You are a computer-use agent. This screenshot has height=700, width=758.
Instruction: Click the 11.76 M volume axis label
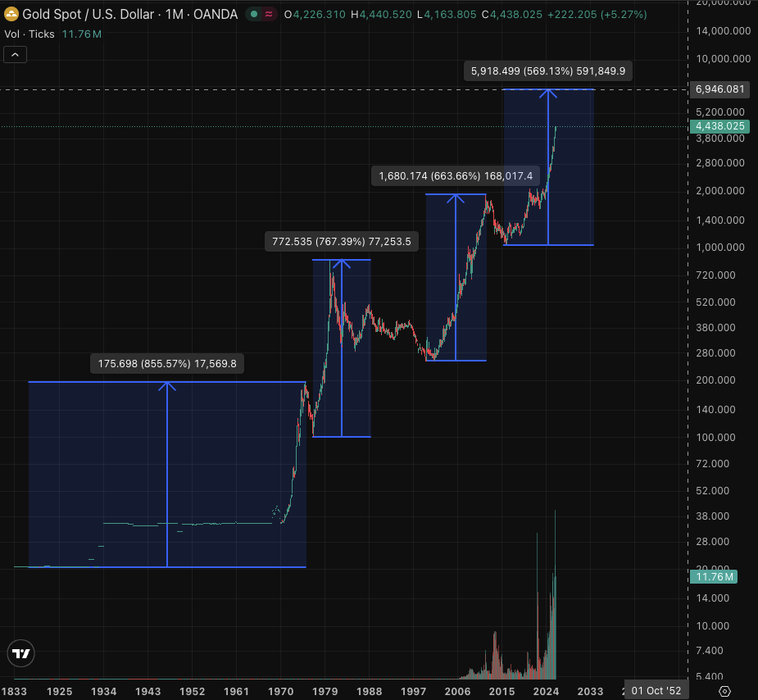[x=714, y=577]
